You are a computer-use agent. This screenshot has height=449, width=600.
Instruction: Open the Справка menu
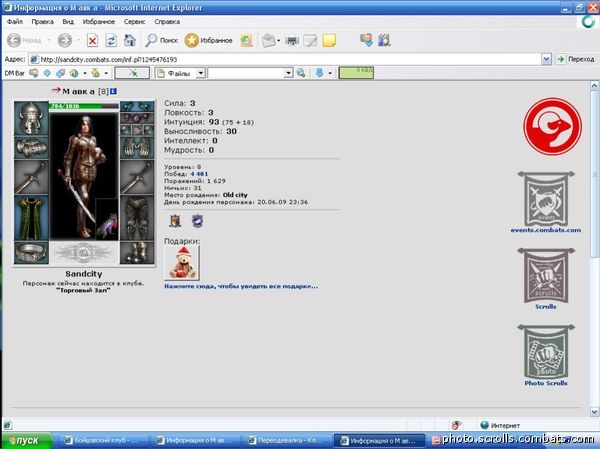coord(167,22)
